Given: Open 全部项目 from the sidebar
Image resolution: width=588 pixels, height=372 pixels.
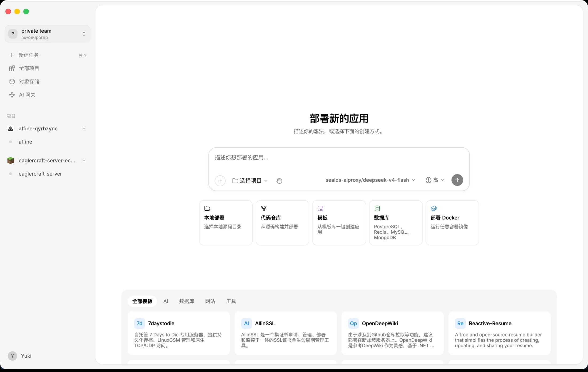Looking at the screenshot, I should [47, 69].
